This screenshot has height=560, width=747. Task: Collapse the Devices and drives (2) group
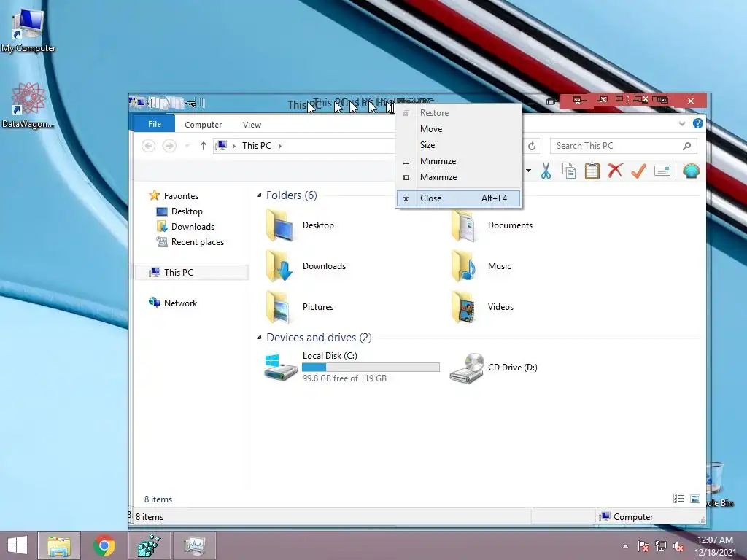259,338
